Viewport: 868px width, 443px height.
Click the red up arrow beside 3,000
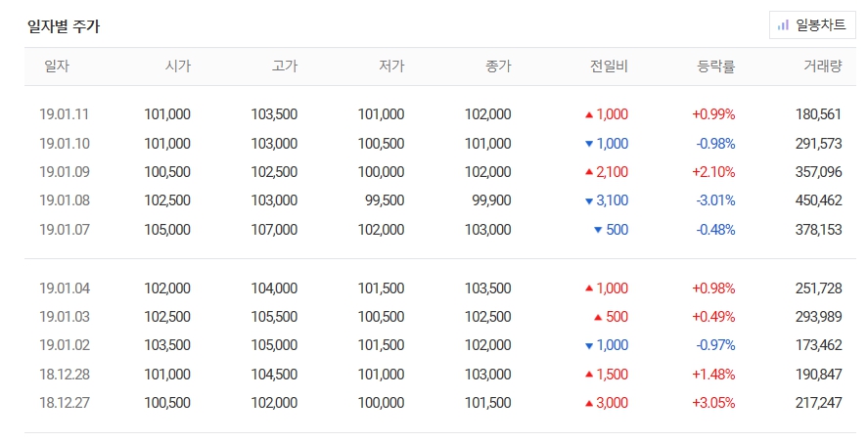point(589,403)
